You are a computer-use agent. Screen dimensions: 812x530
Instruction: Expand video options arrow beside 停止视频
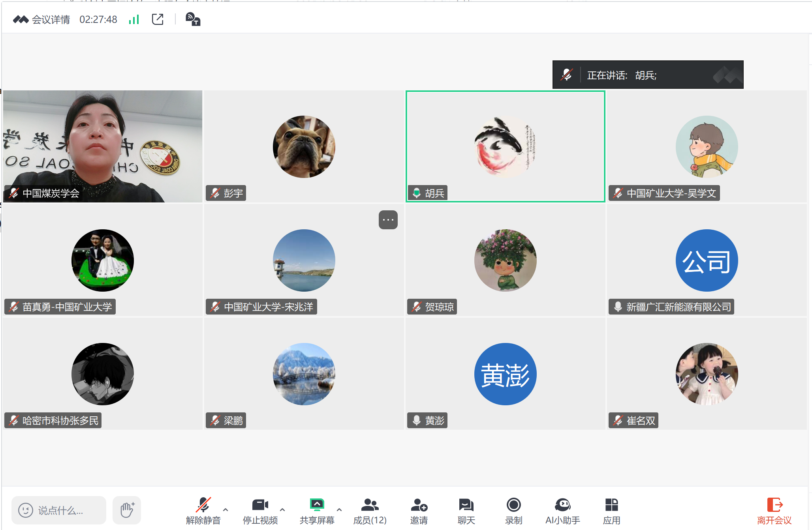click(x=282, y=509)
